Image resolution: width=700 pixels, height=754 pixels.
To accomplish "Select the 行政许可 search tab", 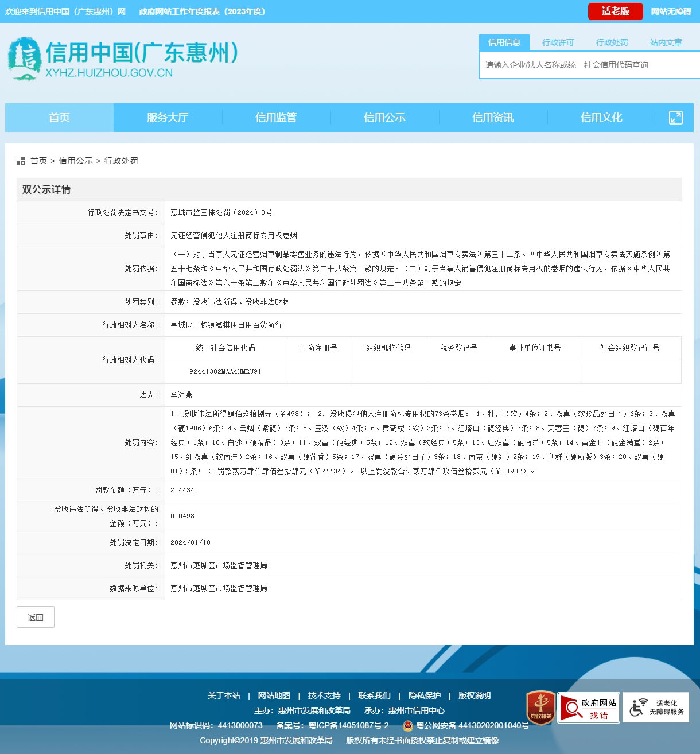I will point(558,42).
